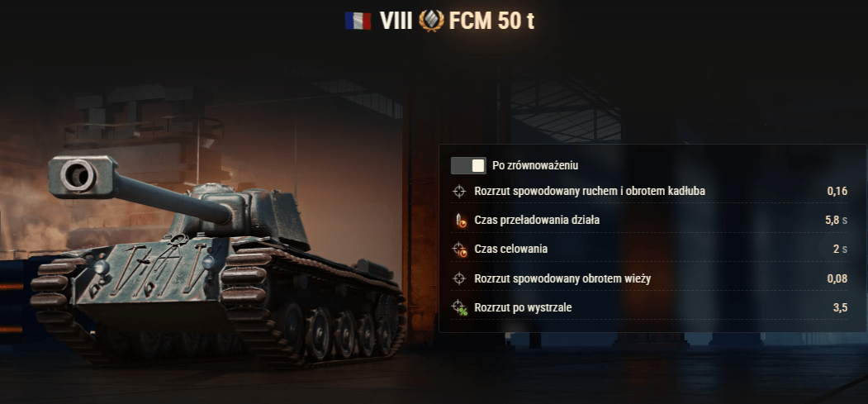Viewport: 868px width, 404px height.
Task: Select Rozrzut spowodowany ruchem i obrotem kadłuba row
Action: pos(649,192)
